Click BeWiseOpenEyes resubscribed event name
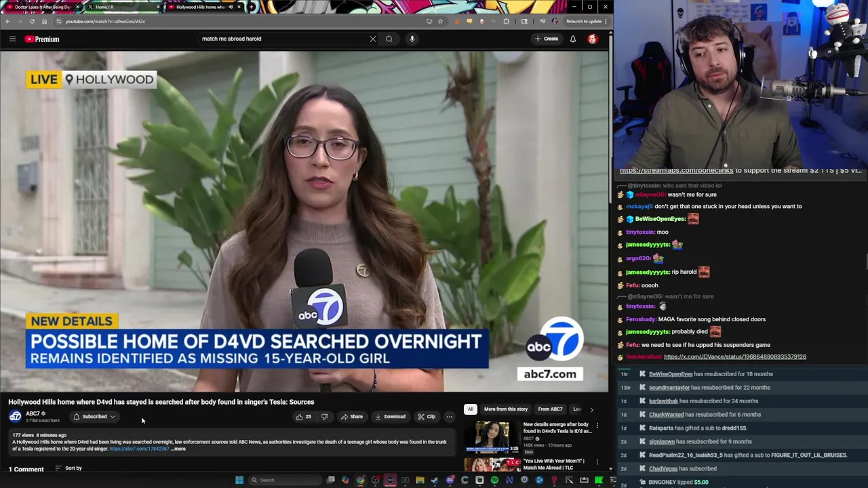Screen dimensions: 868x488 (671, 374)
